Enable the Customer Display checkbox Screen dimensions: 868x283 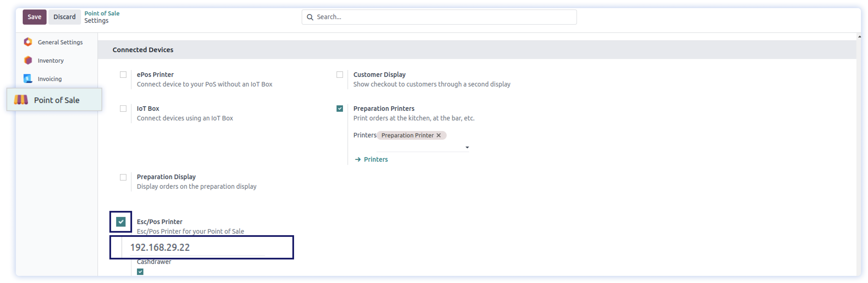(x=340, y=75)
